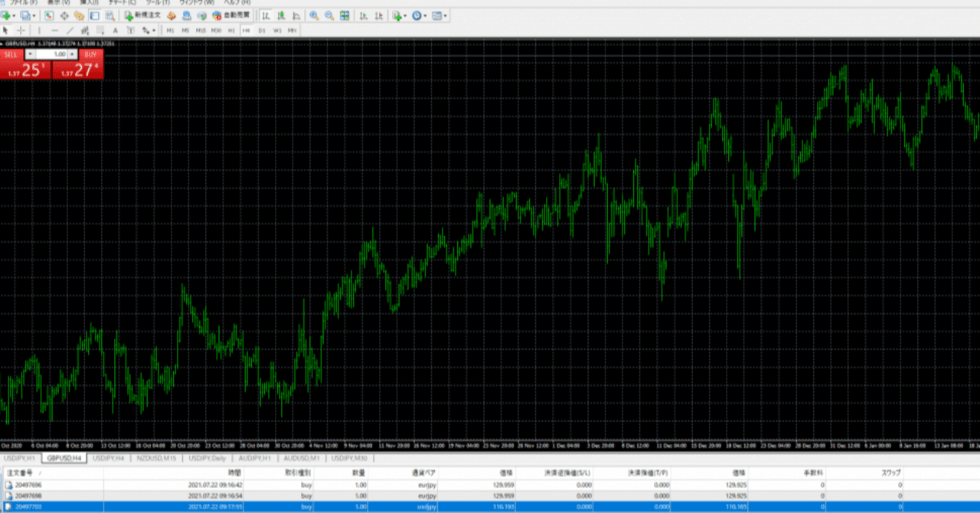Set timeframe to MN
Screen dimensions: 980x513
292,30
